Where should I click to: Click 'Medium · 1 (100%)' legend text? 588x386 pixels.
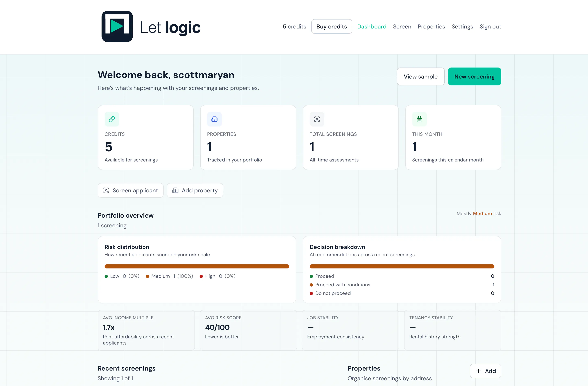(172, 276)
